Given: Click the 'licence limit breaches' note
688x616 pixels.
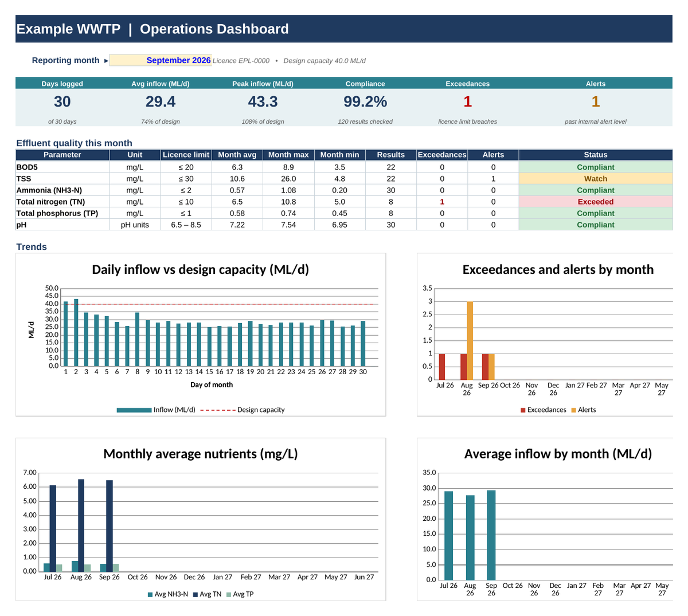Looking at the screenshot, I should 468,121.
